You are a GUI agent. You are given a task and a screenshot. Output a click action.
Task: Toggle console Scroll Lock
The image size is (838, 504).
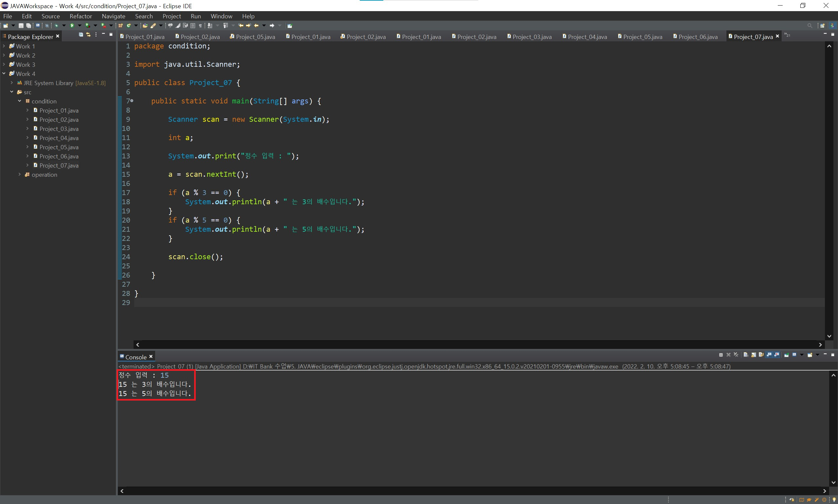[754, 355]
